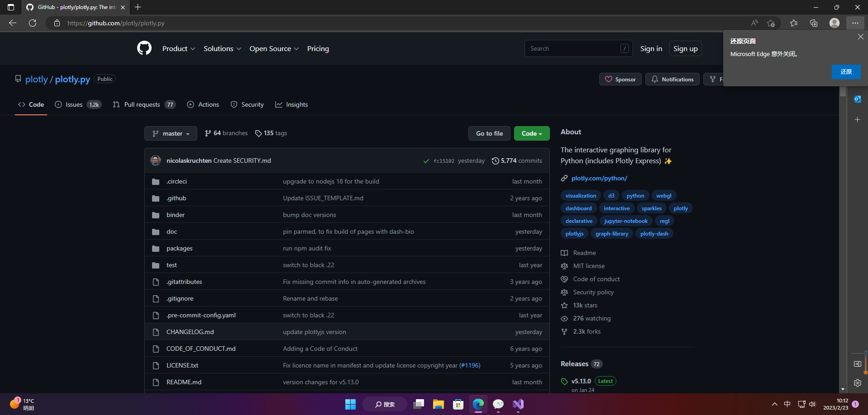View 5,774 commits history
The width and height of the screenshot is (868, 415).
517,160
